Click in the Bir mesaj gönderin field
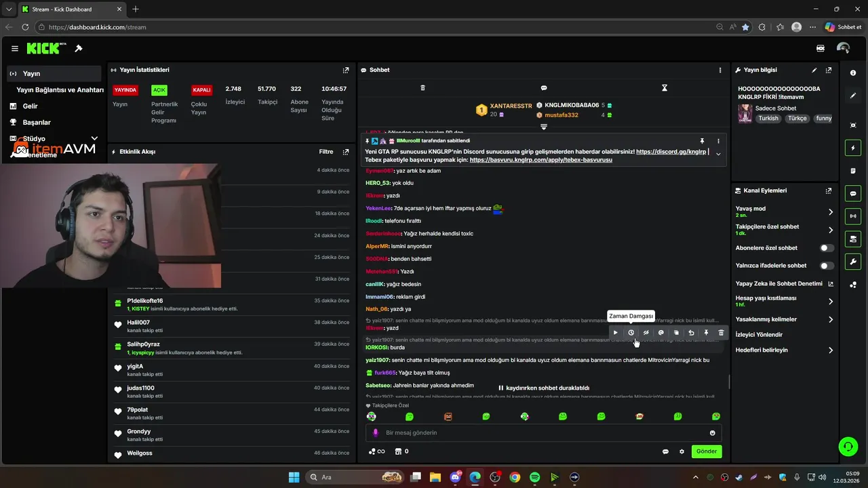868x488 pixels. pyautogui.click(x=542, y=432)
